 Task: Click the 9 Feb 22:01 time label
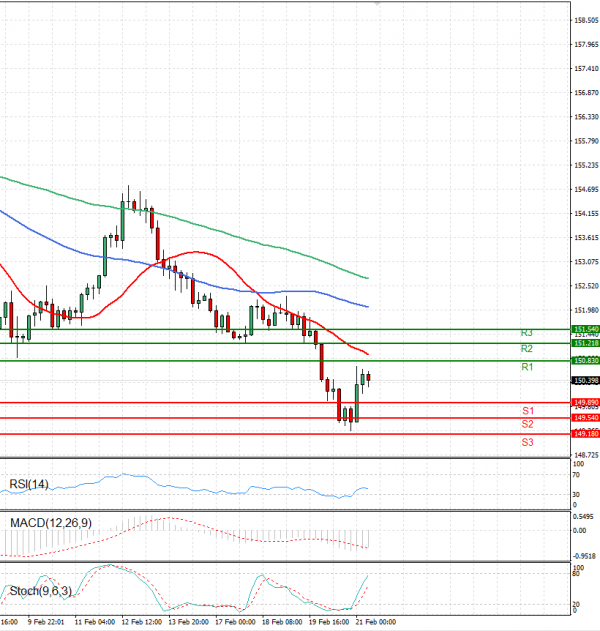pos(46,622)
